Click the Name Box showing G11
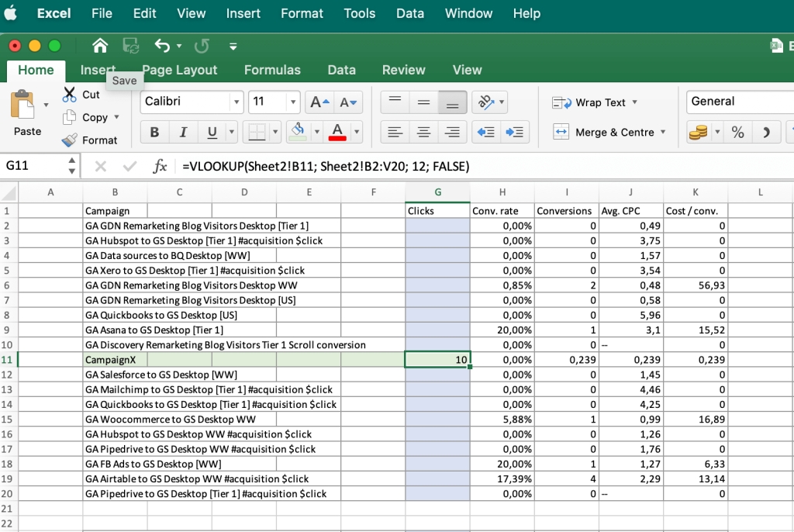 point(33,166)
